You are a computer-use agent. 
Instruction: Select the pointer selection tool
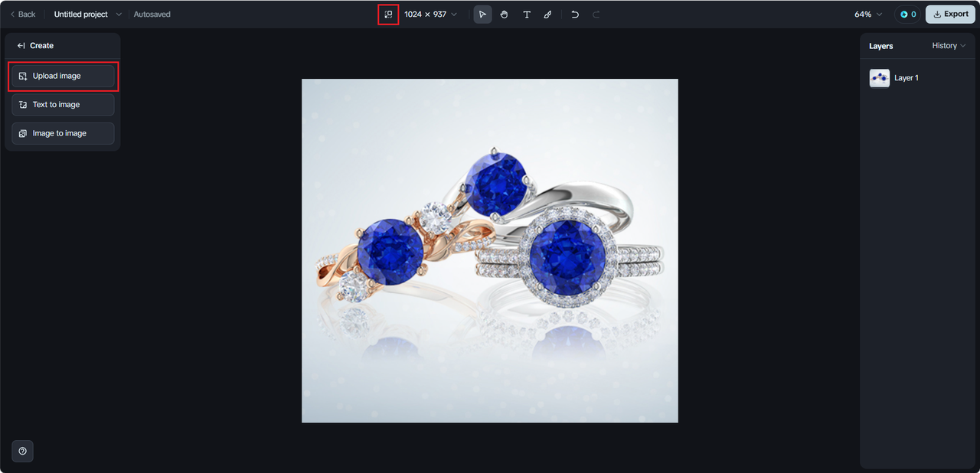point(482,15)
